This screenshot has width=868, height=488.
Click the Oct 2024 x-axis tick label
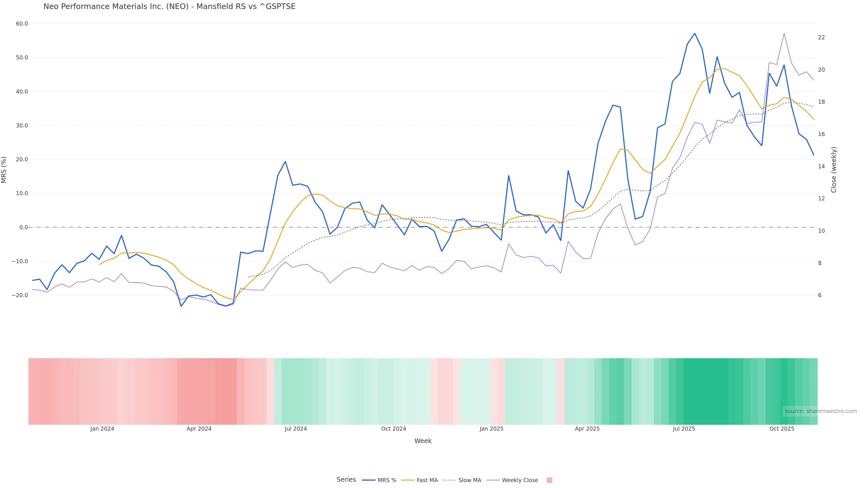[394, 429]
